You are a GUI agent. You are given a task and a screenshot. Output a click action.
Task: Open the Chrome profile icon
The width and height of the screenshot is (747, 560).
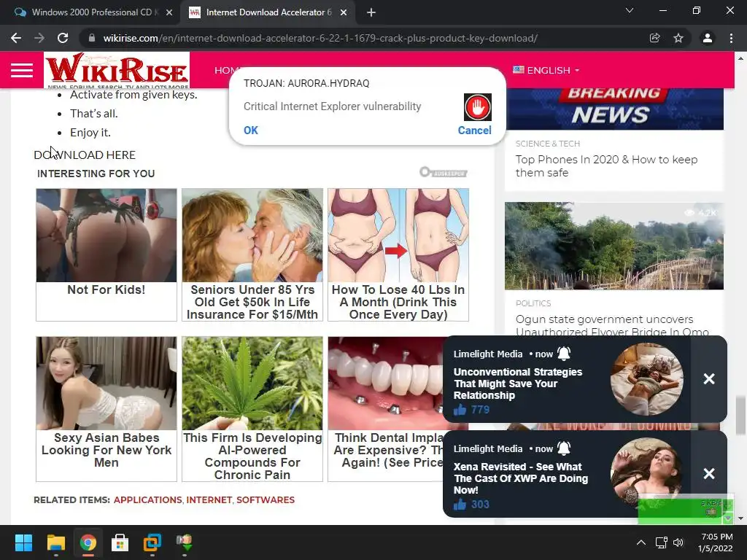coord(708,38)
